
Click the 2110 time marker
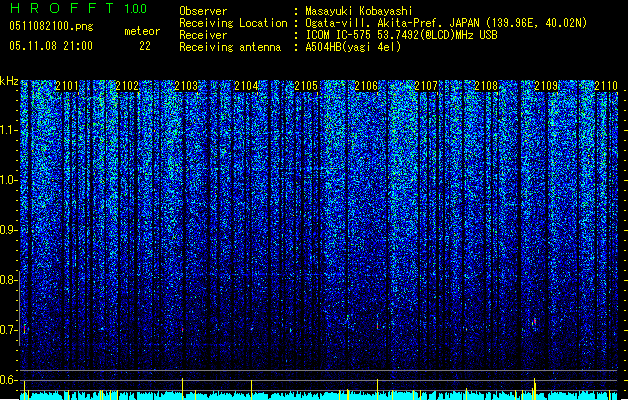click(606, 86)
